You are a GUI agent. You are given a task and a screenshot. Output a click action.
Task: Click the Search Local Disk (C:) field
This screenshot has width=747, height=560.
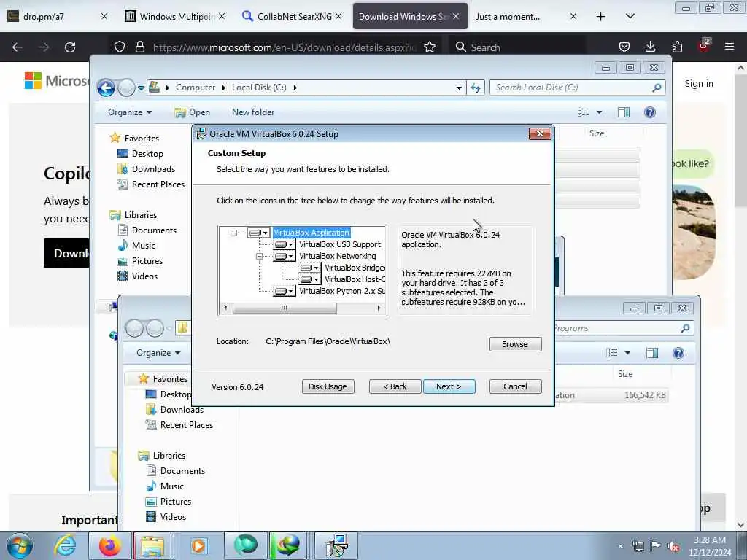[x=577, y=87]
